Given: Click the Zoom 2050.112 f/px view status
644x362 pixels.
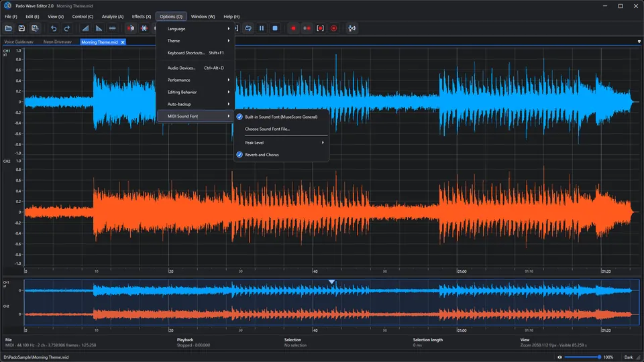Looking at the screenshot, I should point(553,345).
